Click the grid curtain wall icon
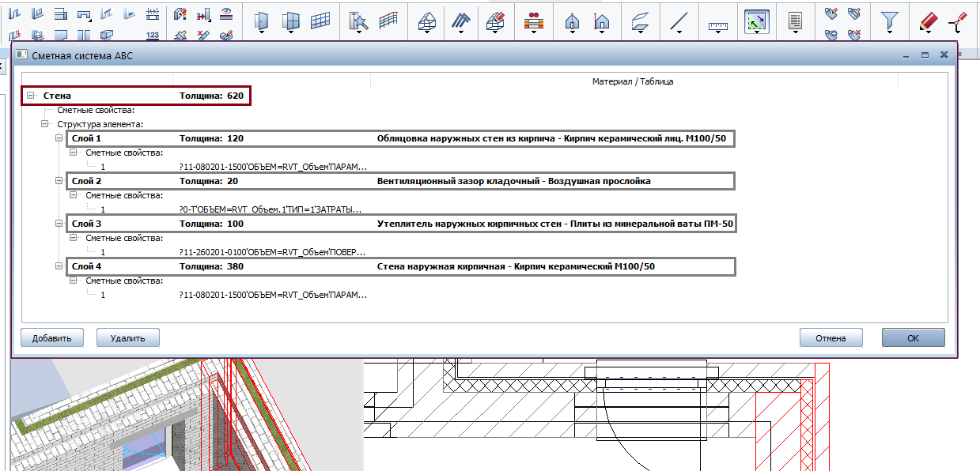980x471 pixels. coord(320,21)
